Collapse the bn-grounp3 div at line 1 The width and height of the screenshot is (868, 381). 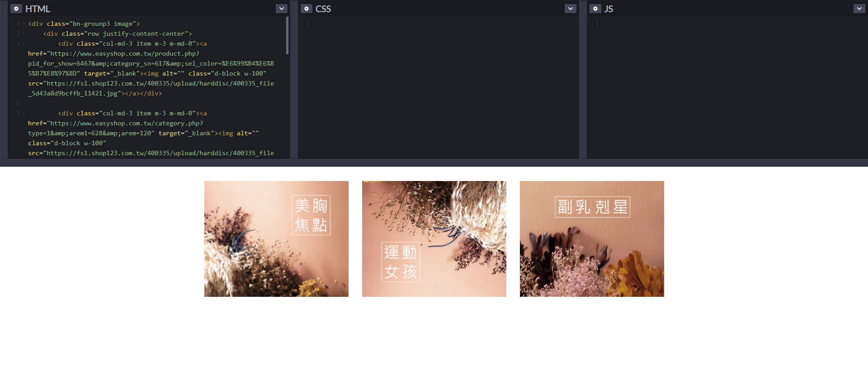tap(24, 24)
